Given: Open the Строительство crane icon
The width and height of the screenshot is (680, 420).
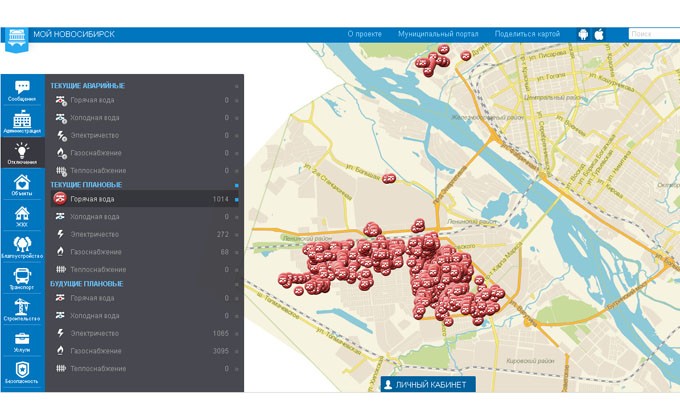Looking at the screenshot, I should (22, 309).
